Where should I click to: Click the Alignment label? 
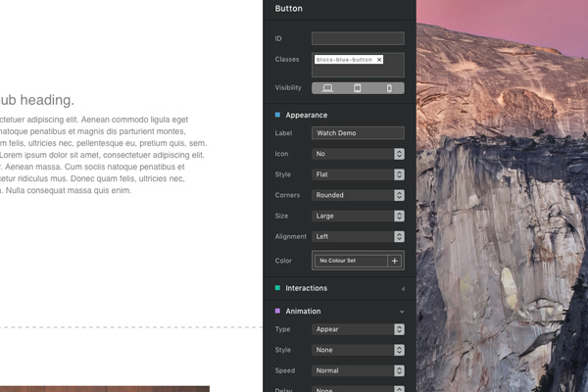[x=291, y=237]
